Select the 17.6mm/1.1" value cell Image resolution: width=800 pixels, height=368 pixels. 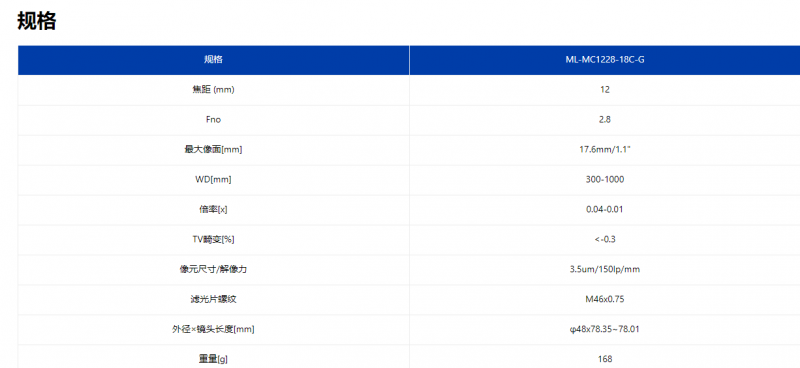[605, 150]
